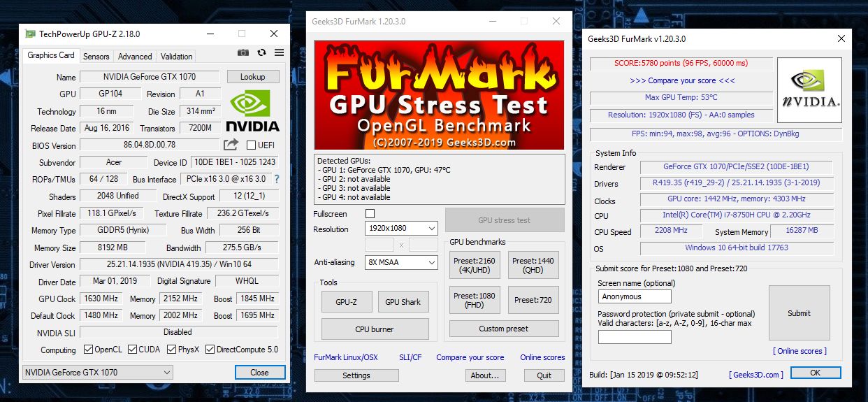Switch to the Sensors tab
868x402 pixels.
96,57
